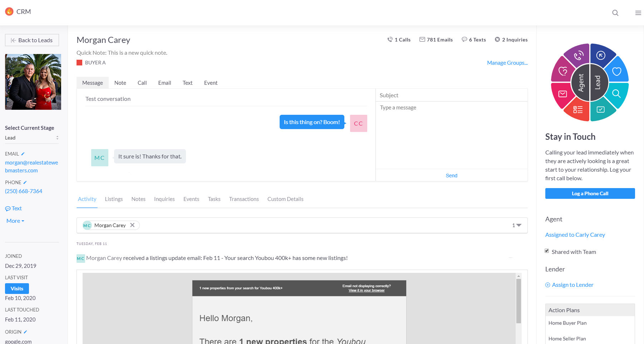
Task: Click the 1 Calls counter
Action: [x=399, y=40]
